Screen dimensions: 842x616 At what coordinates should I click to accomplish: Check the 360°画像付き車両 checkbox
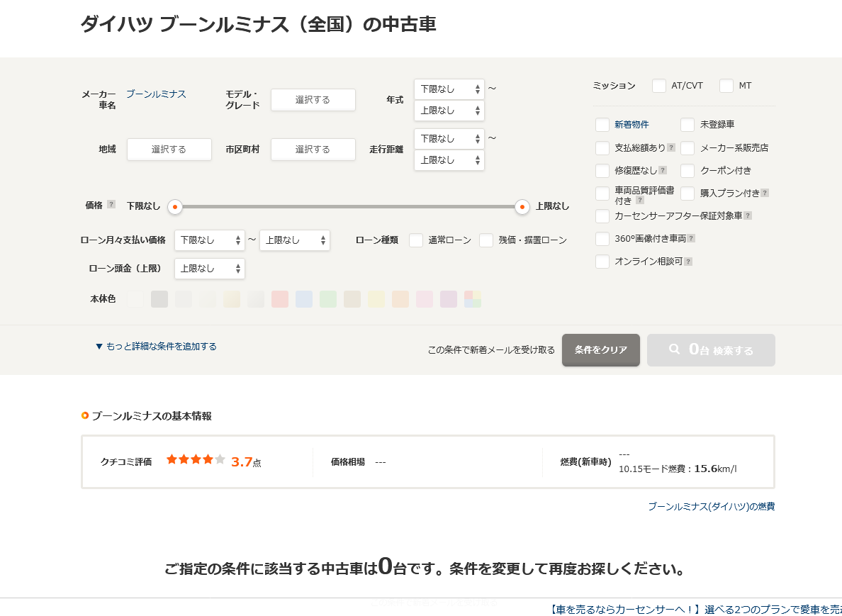coord(602,238)
